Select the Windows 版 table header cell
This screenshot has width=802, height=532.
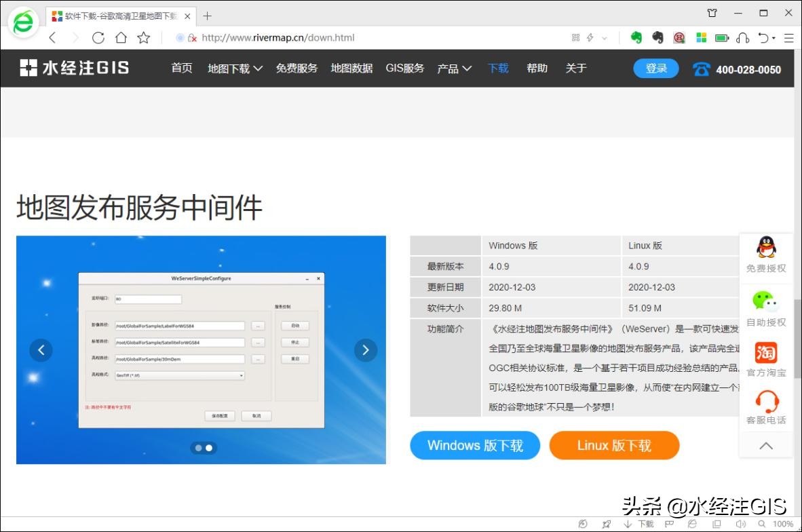click(x=551, y=246)
